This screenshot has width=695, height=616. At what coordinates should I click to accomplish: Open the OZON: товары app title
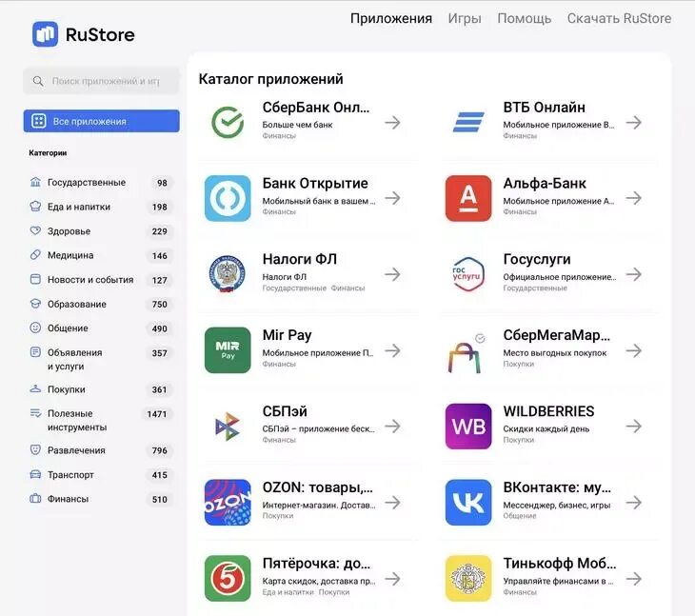pos(318,487)
